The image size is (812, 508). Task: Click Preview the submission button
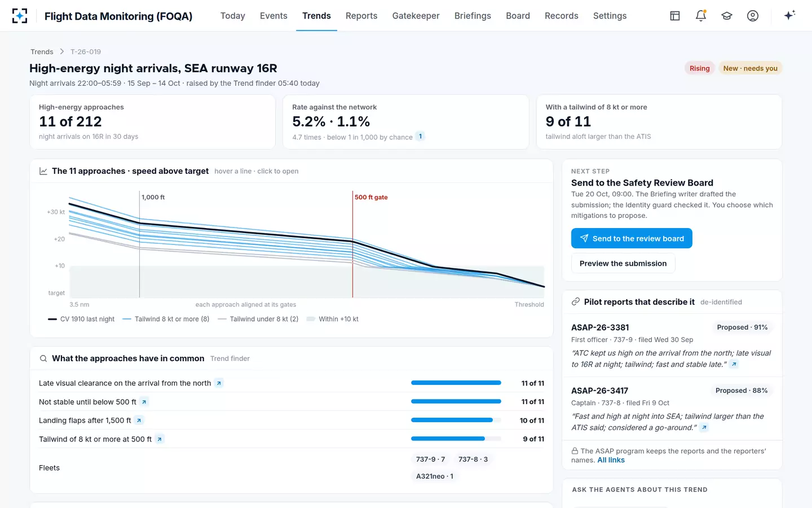tap(623, 264)
